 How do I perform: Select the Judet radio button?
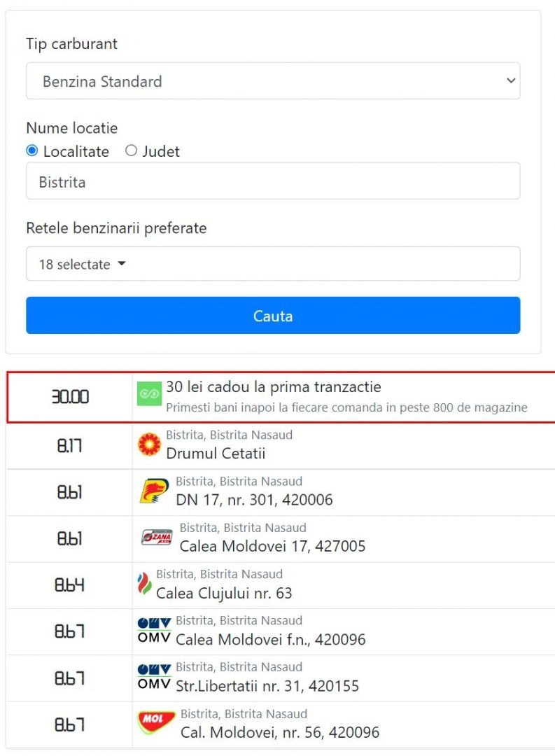(131, 151)
